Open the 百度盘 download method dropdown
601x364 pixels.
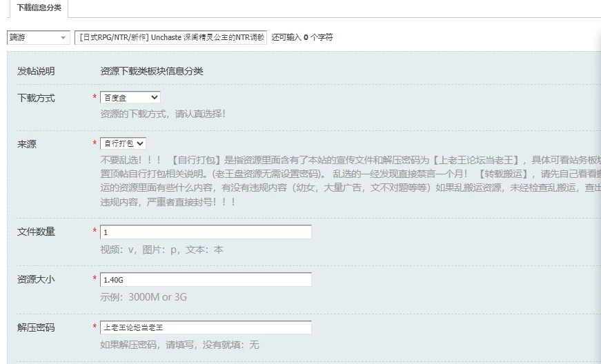(130, 98)
